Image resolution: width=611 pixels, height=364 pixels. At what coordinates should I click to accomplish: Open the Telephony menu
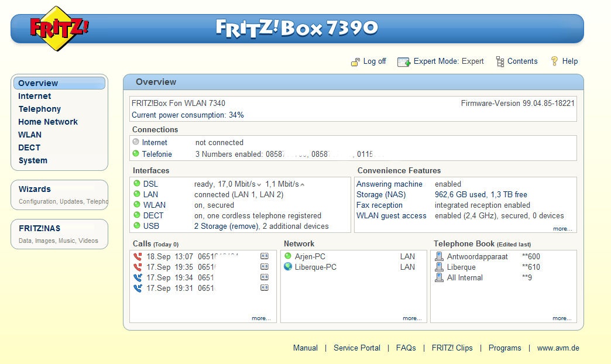(x=40, y=109)
